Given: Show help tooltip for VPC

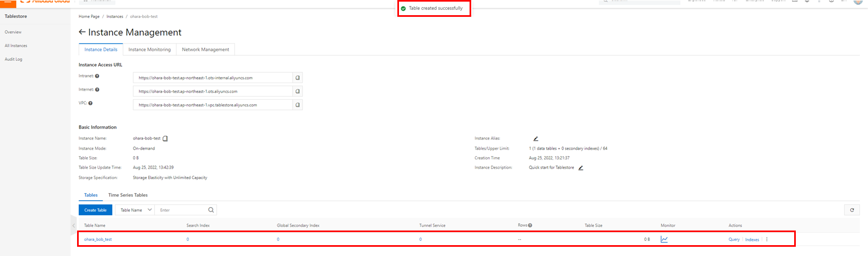Looking at the screenshot, I should [90, 103].
